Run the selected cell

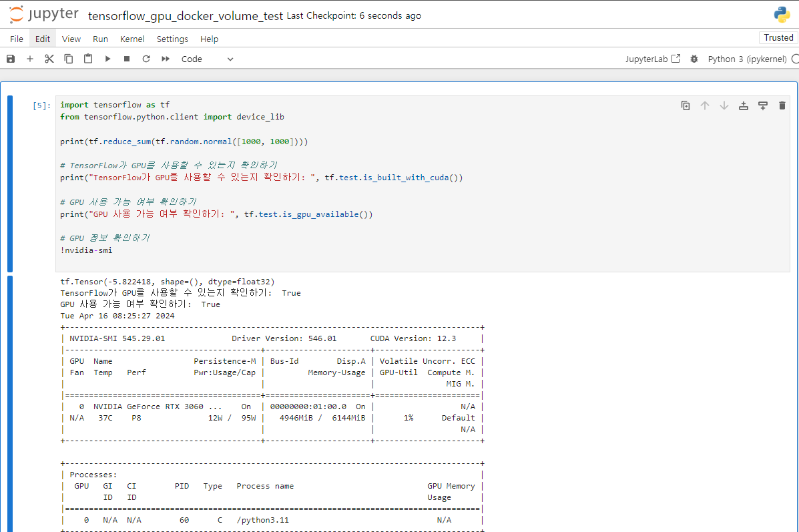pyautogui.click(x=107, y=59)
